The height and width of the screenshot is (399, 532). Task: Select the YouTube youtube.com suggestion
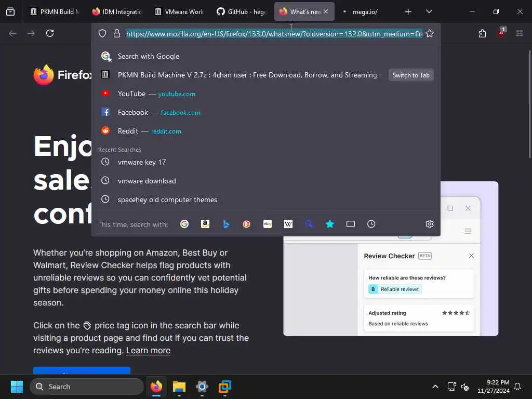point(266,94)
